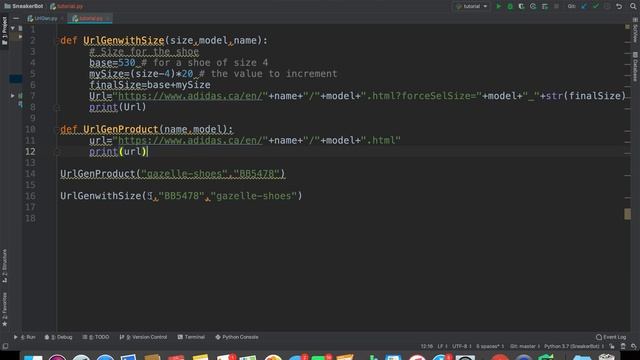Open Version Control tool window
Screen dimensions: 640x360
point(144,337)
